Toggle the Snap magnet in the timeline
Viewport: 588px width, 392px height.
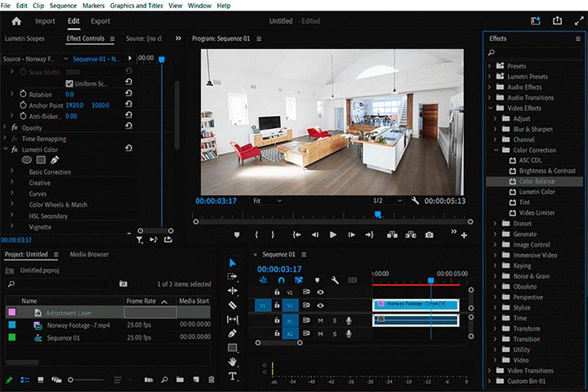click(282, 280)
